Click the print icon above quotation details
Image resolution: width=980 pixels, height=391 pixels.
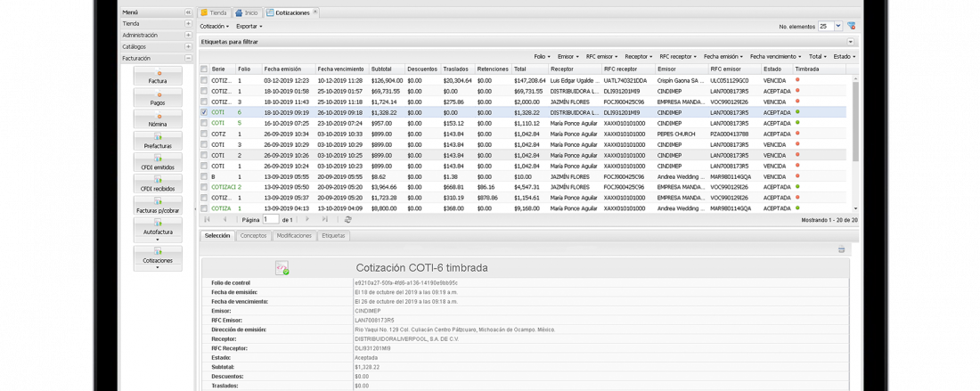click(x=841, y=249)
